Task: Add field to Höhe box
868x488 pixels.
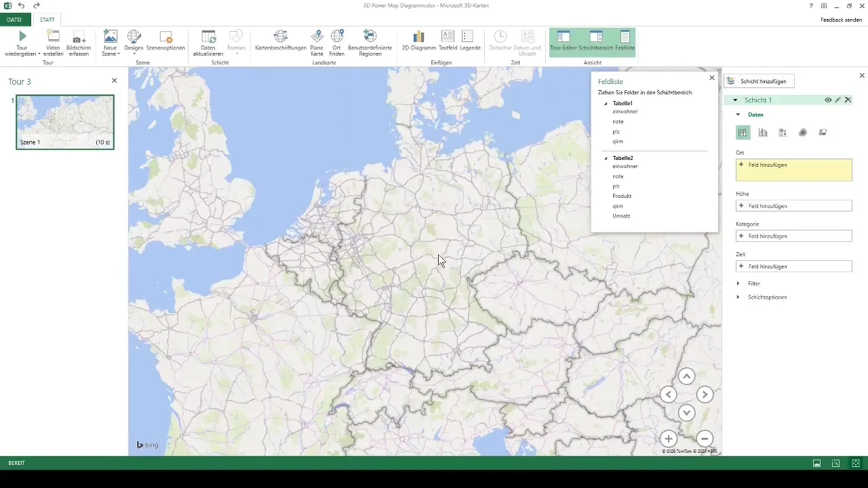Action: 793,206
